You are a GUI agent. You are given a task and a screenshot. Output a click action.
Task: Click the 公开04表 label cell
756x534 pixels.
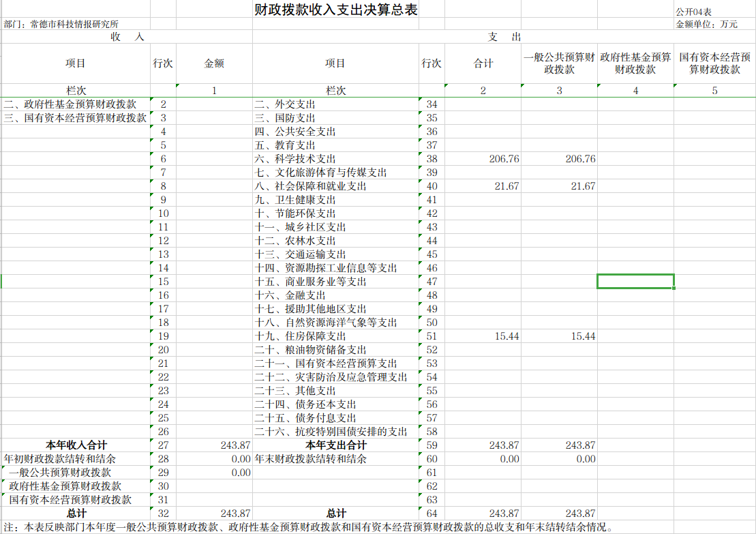(x=694, y=12)
